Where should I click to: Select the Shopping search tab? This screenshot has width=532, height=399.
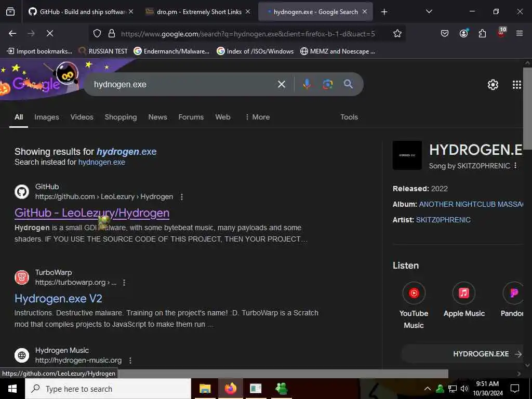pos(121,117)
